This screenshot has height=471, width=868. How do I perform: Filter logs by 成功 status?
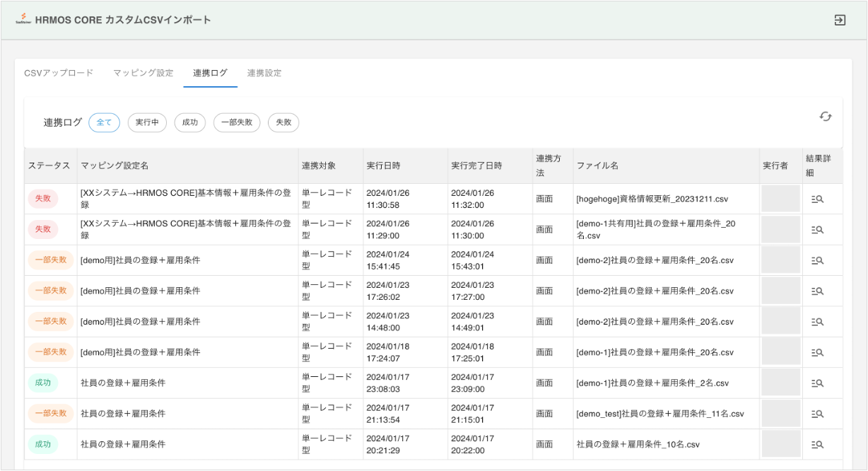click(x=190, y=122)
